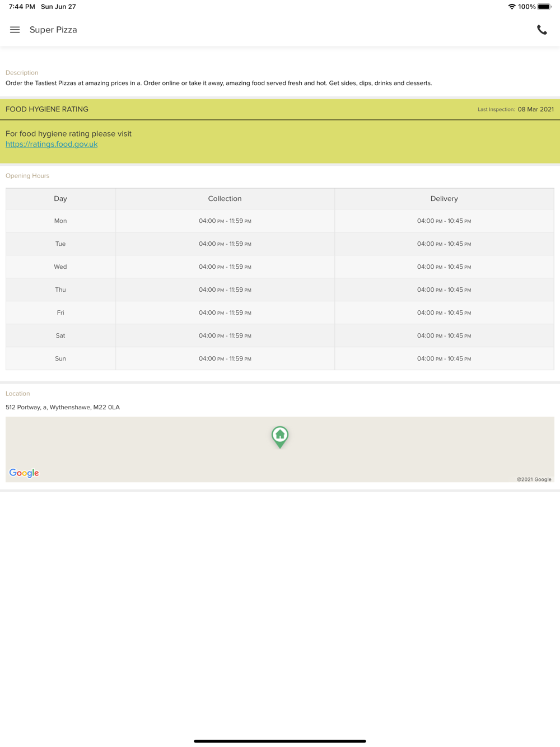Select the Tue row day cell
Viewport: 560px width, 747px height.
point(60,244)
